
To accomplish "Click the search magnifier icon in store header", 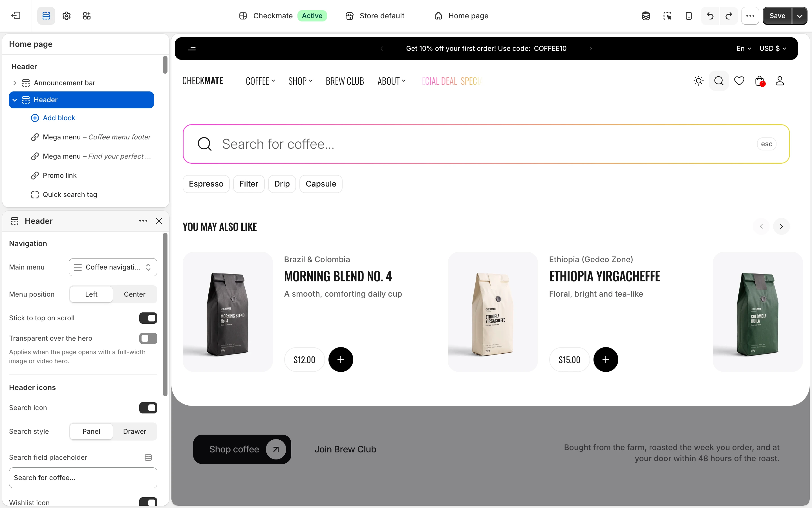I will (719, 81).
